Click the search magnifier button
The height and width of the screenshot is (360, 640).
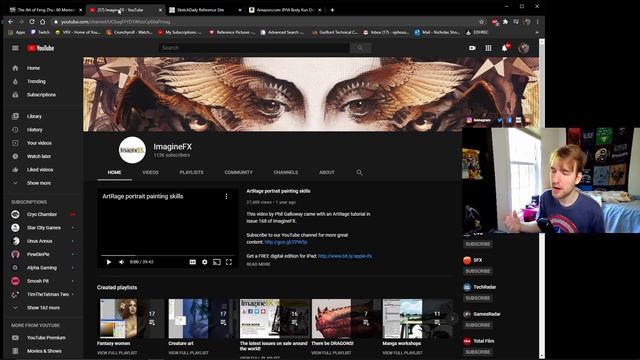click(360, 48)
